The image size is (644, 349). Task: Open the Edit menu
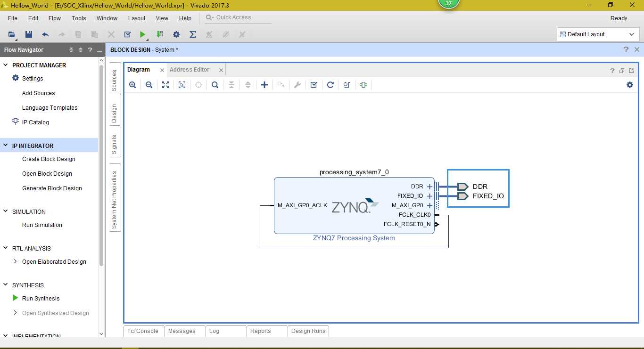33,18
